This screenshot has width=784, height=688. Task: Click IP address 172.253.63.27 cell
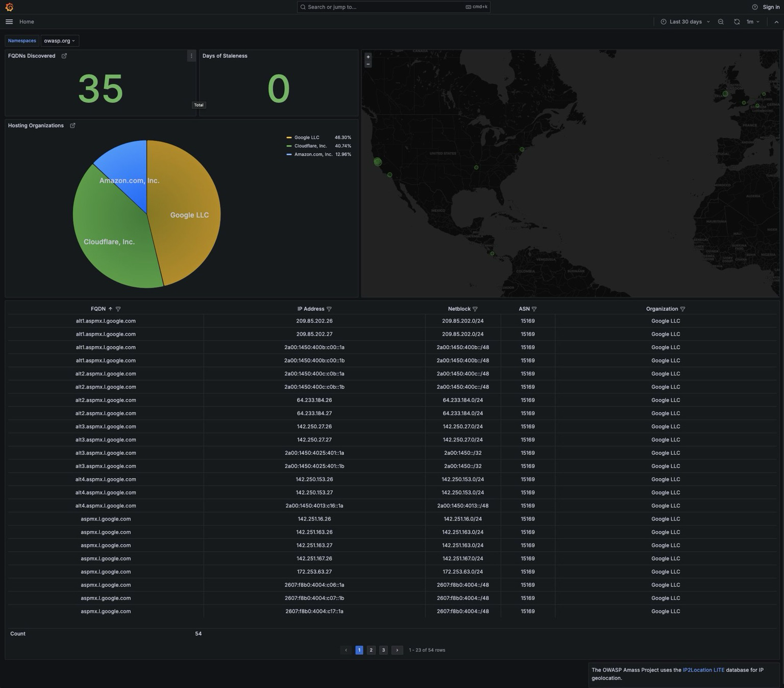tap(314, 572)
